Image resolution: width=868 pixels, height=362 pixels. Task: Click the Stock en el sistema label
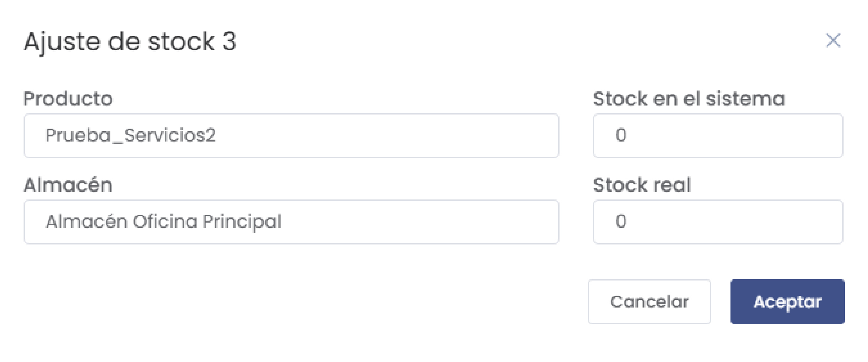(688, 99)
